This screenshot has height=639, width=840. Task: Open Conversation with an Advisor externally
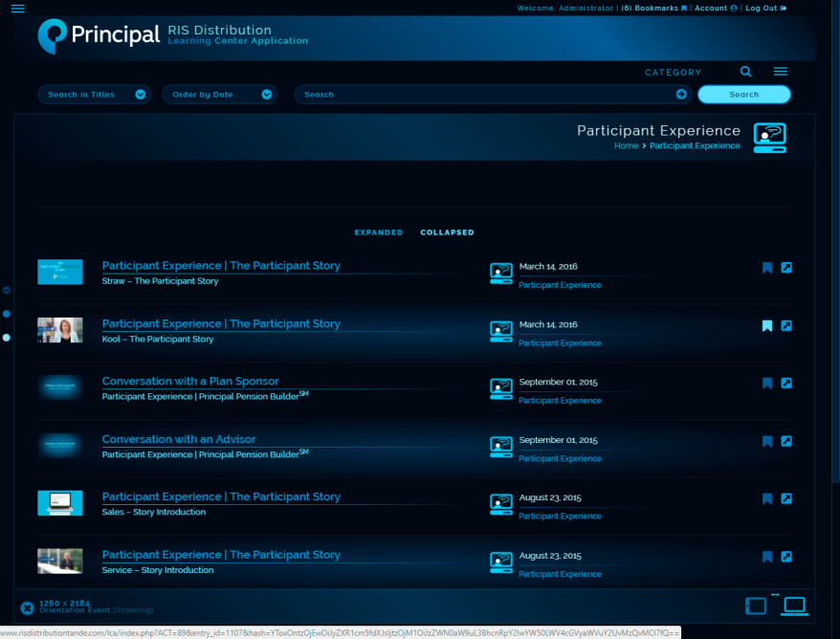click(785, 441)
